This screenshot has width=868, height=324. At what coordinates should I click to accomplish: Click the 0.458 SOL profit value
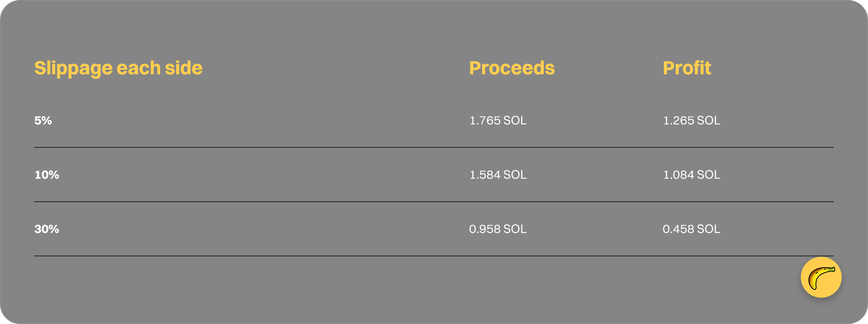691,229
